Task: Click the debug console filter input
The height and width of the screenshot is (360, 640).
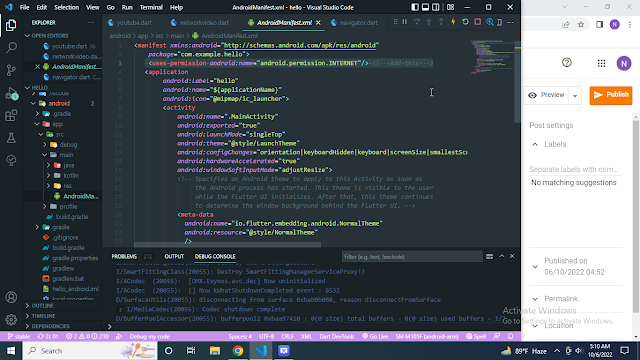Action: point(412,257)
